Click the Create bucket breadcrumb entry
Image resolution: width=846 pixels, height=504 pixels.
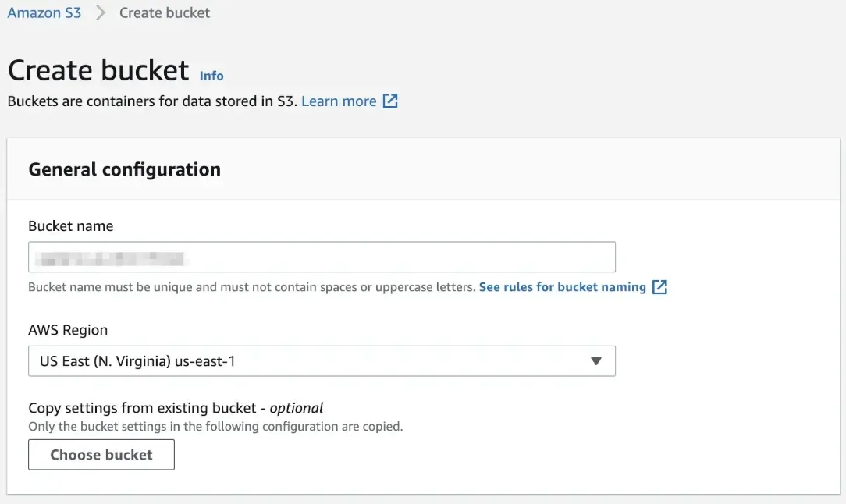164,12
